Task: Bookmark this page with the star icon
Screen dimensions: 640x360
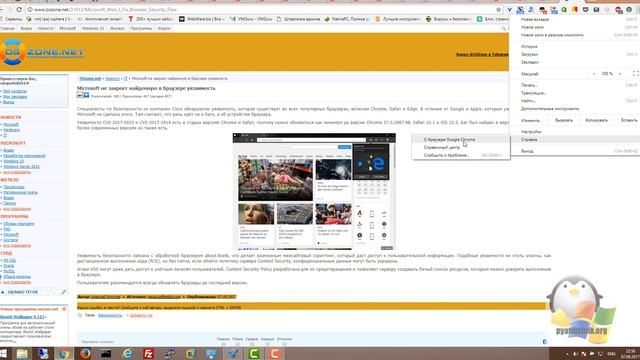Action: [x=498, y=9]
